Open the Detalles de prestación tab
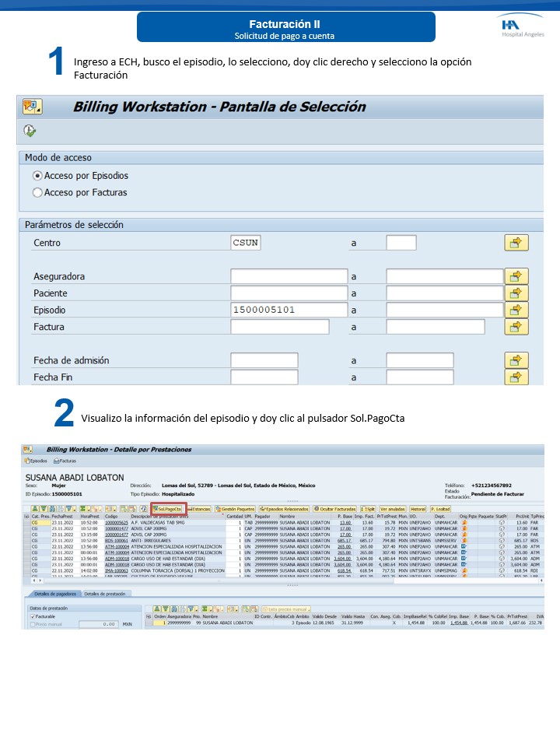The width and height of the screenshot is (560, 747). point(105,594)
